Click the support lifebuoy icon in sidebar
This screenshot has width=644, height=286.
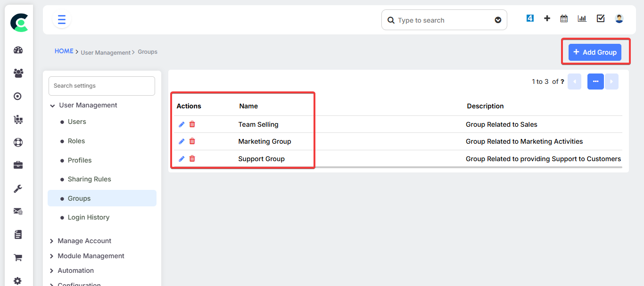[x=18, y=142]
